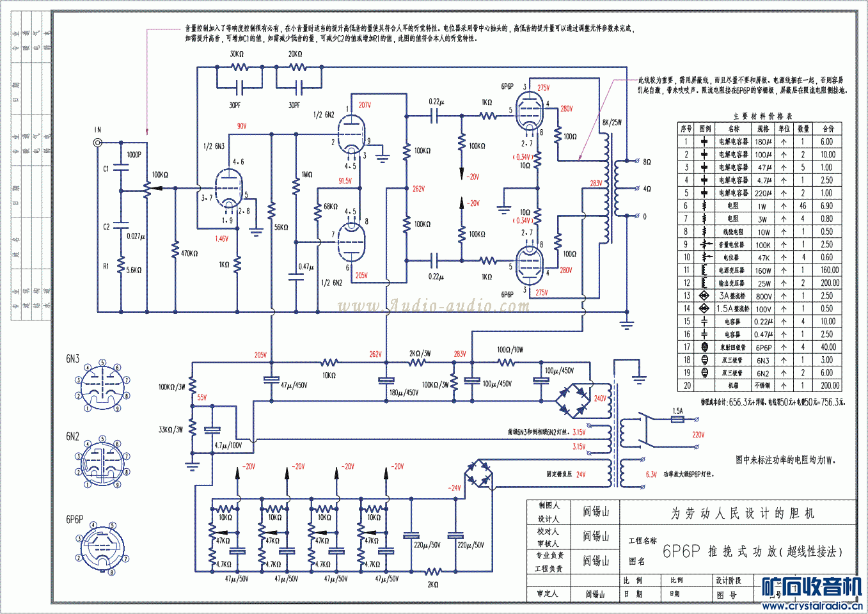Click the 470KΩ resistor label
This screenshot has height=614, width=868.
click(x=189, y=254)
